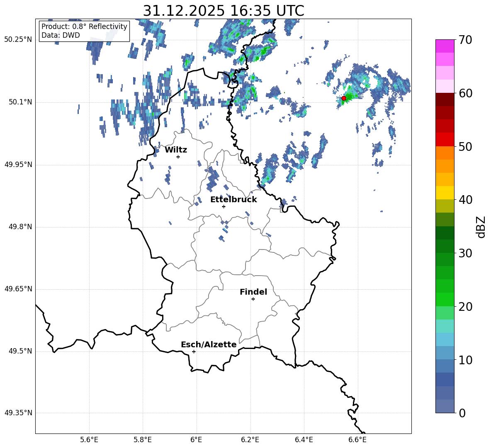The image size is (491, 448).
Task: Pick the orange 48-50 dBZ colorbar segment
Action: click(445, 153)
